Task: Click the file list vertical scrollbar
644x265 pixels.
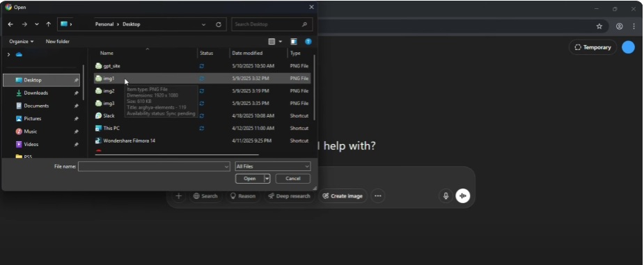Action: [314, 87]
